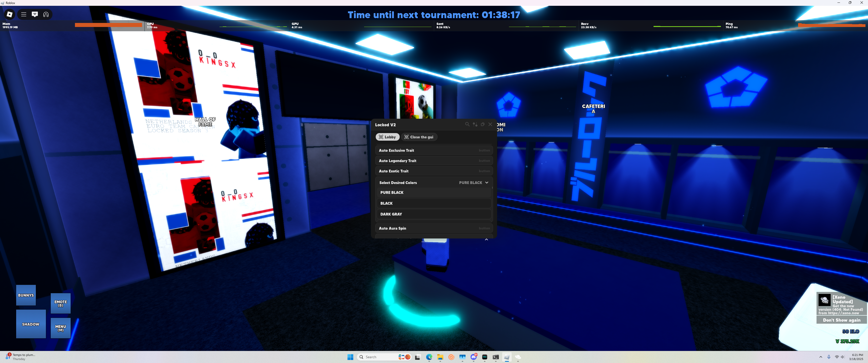Click the SHADOW game button

tap(31, 324)
